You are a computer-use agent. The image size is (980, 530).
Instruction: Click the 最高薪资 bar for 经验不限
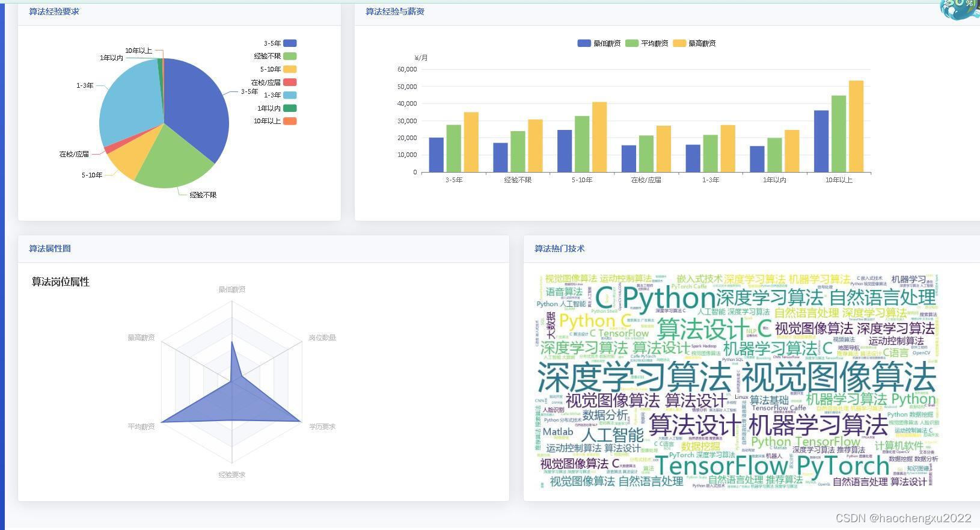point(535,146)
